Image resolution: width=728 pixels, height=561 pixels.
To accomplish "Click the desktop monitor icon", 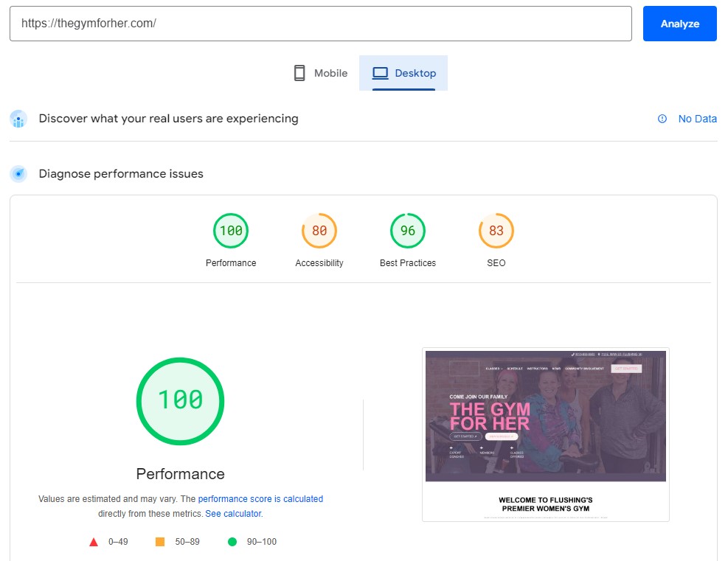I will [x=380, y=73].
